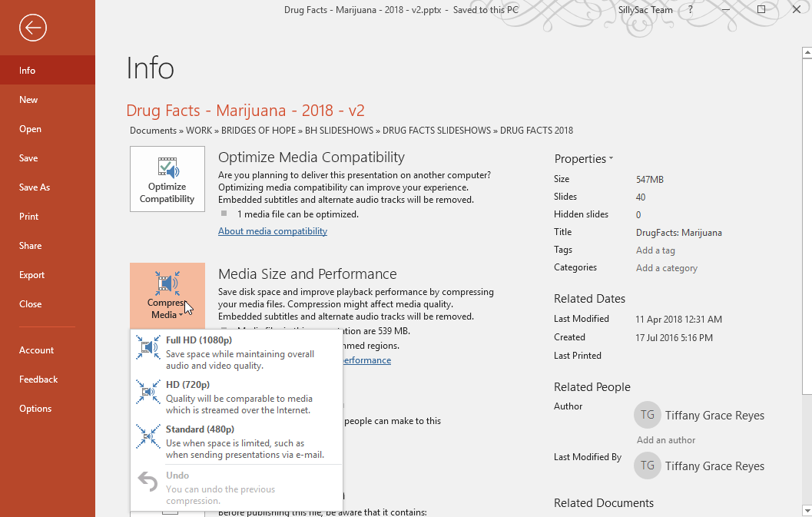Click the vertical scrollbar thumb
The width and height of the screenshot is (812, 517).
[x=807, y=226]
